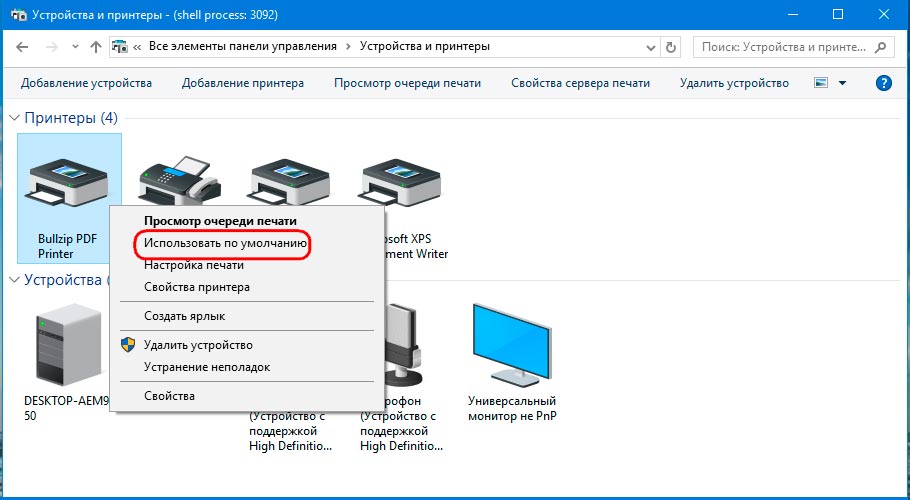
Task: Go up one level with Up arrow
Action: point(96,47)
